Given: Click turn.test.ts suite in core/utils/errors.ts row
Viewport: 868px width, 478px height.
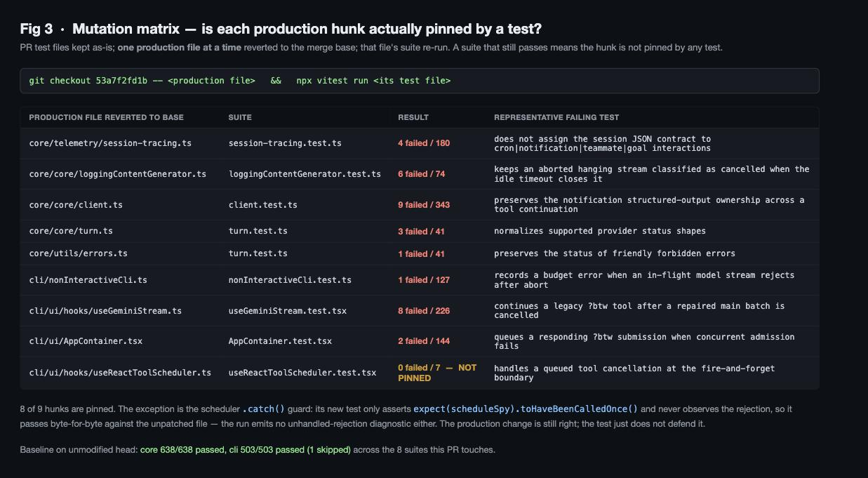Looking at the screenshot, I should click(258, 253).
